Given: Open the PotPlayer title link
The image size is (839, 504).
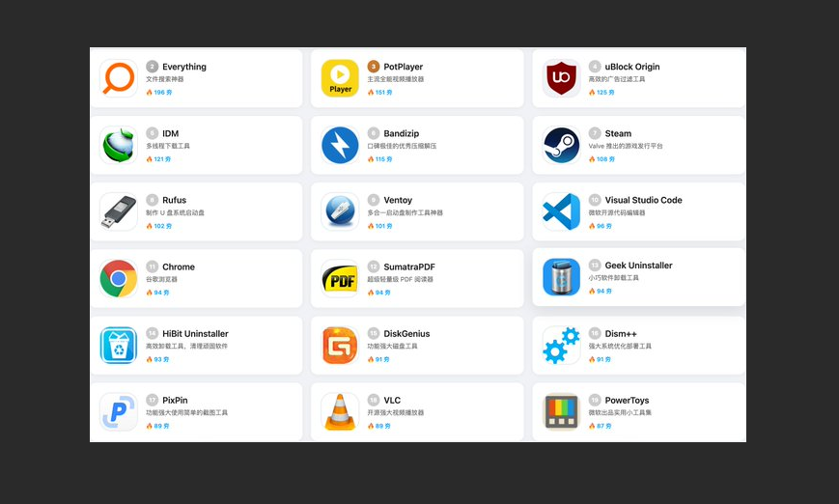Looking at the screenshot, I should coord(403,67).
